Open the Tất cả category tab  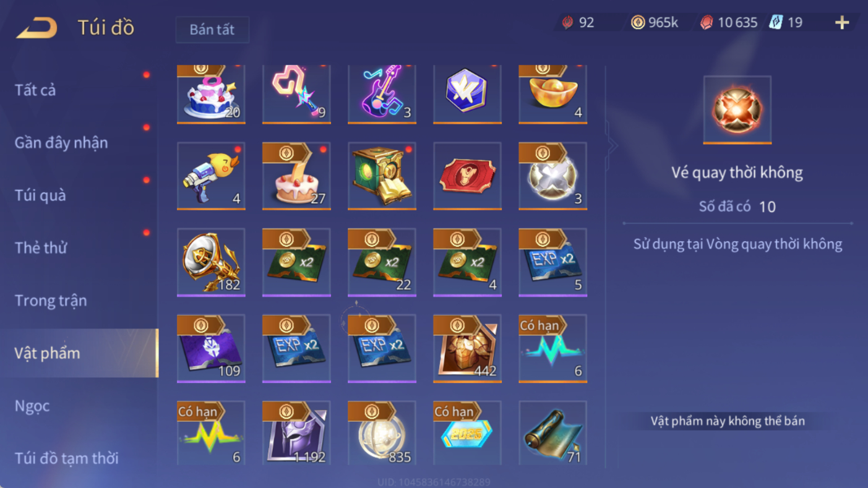pos(35,90)
